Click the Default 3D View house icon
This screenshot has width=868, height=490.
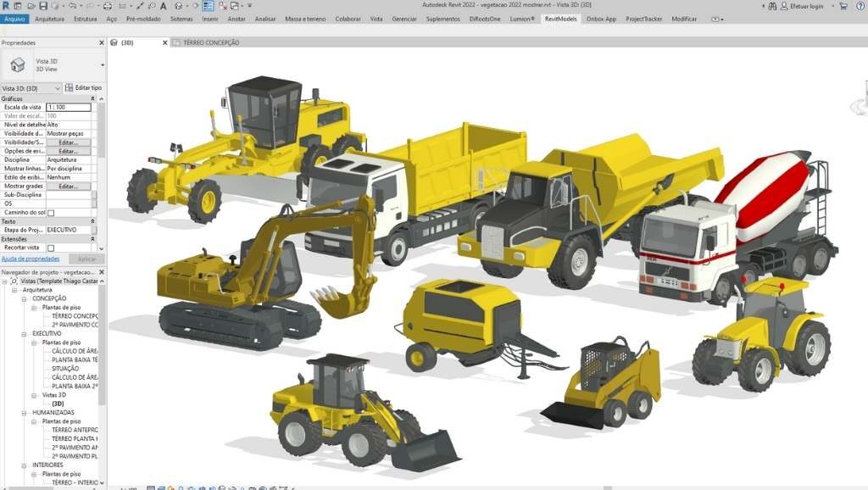coord(177,6)
